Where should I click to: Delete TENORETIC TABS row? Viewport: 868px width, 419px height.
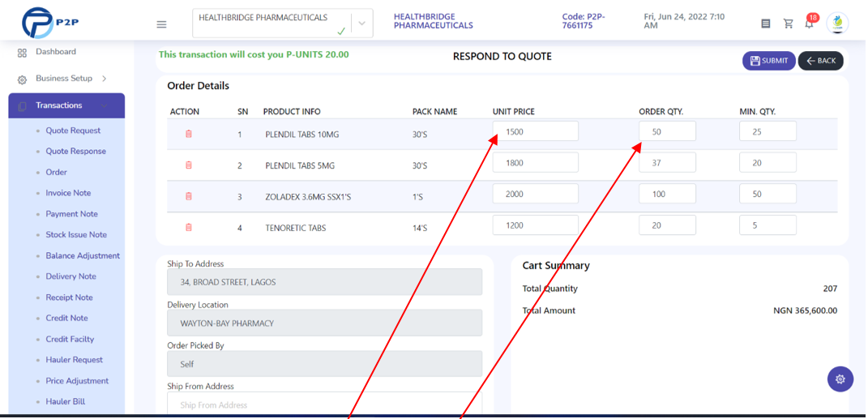tap(189, 227)
